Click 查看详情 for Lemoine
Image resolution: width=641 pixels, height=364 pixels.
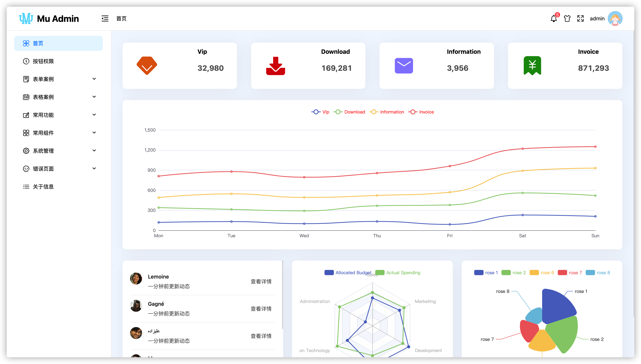tap(261, 281)
